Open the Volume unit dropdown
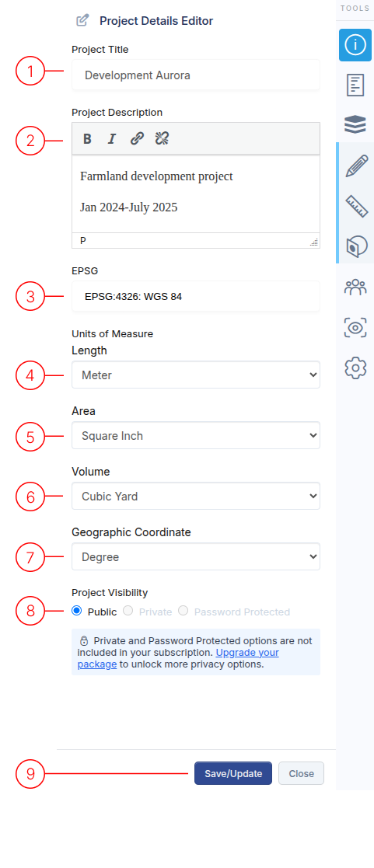This screenshot has width=374, height=868. pos(196,496)
